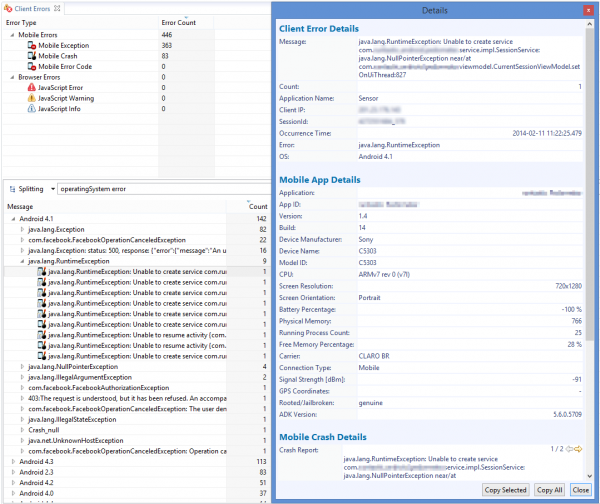Select com.facebook.FacebookOperationCanceledException row with count 22

point(137,240)
